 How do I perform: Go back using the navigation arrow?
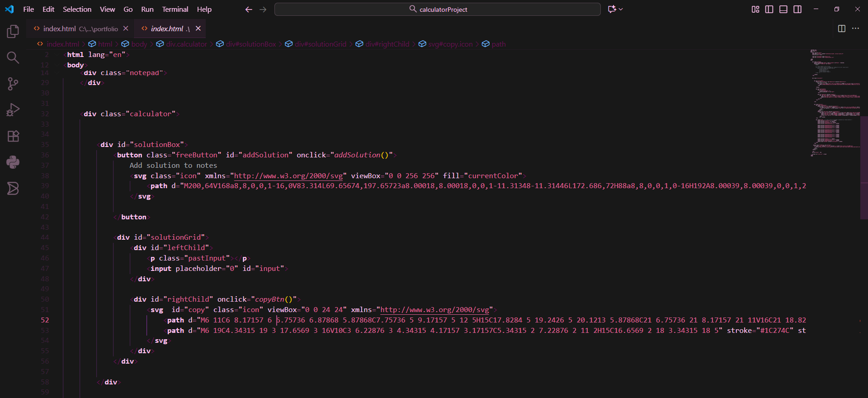click(x=248, y=9)
